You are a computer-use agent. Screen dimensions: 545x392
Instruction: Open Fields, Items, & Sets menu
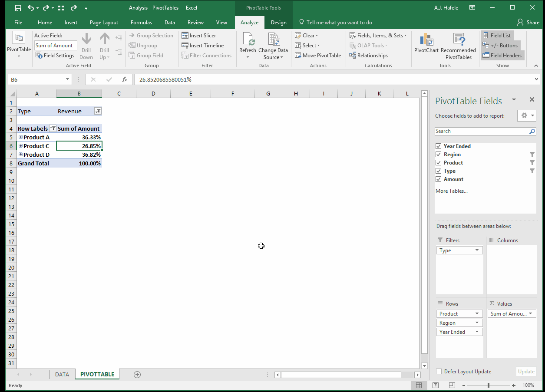[379, 36]
